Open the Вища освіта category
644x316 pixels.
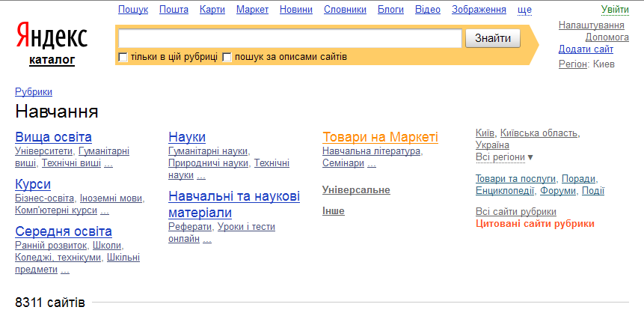coord(53,137)
